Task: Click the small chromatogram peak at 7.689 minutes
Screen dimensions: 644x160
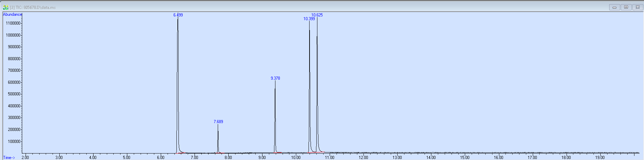Action: coord(218,138)
